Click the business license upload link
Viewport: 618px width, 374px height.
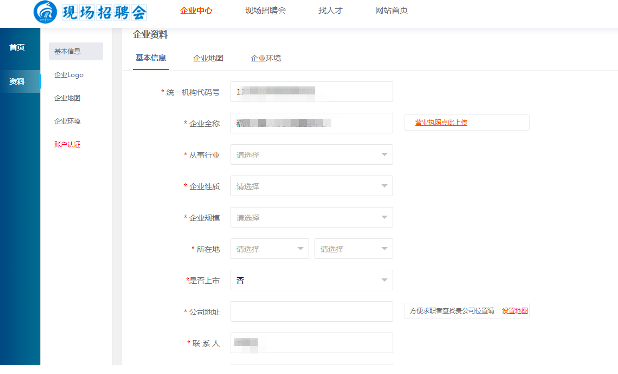441,122
